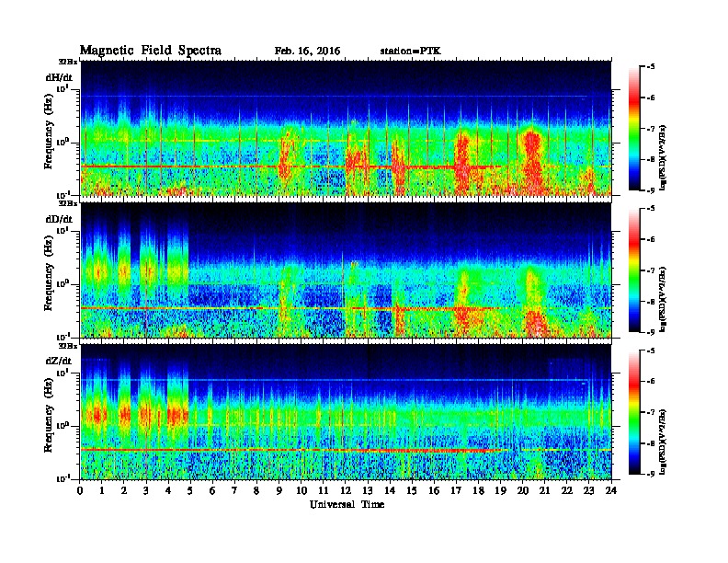Click hour '18' on the Universal Time axis
Image resolution: width=728 pixels, height=563 pixels.
pos(478,490)
